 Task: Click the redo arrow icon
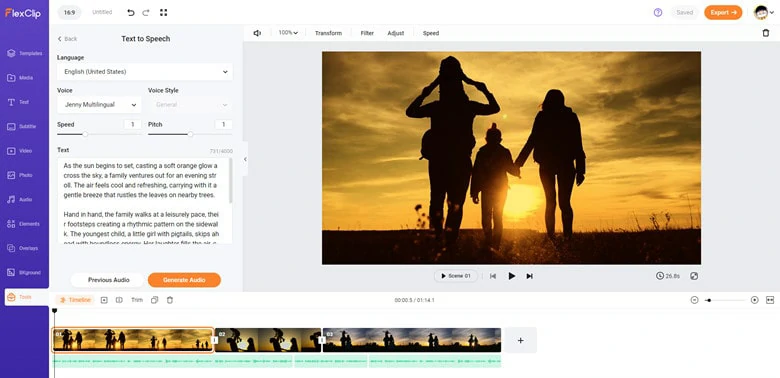pyautogui.click(x=146, y=12)
